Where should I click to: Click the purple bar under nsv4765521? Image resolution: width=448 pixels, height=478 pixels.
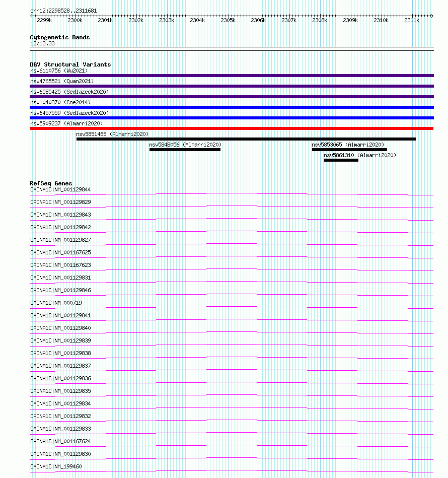[x=232, y=86]
